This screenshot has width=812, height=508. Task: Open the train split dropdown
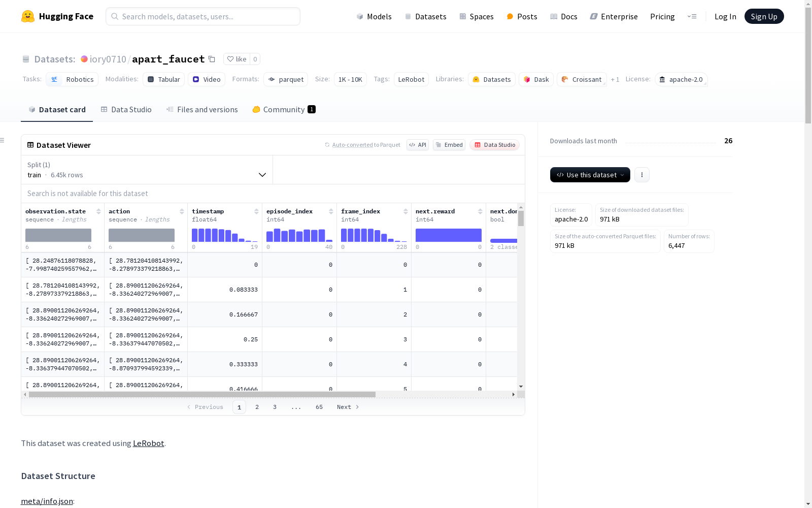pos(147,170)
